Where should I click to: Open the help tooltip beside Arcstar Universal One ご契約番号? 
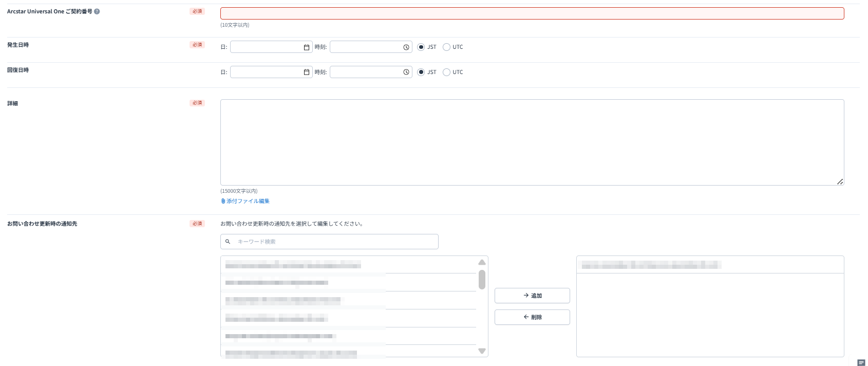(97, 11)
